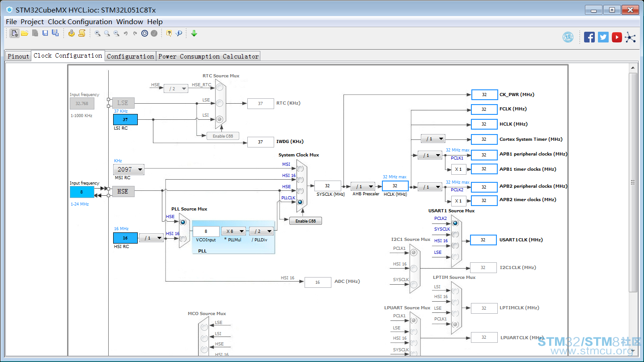Image resolution: width=644 pixels, height=362 pixels.
Task: Click Enable CSS button under System Clock Mux
Action: pyautogui.click(x=305, y=221)
